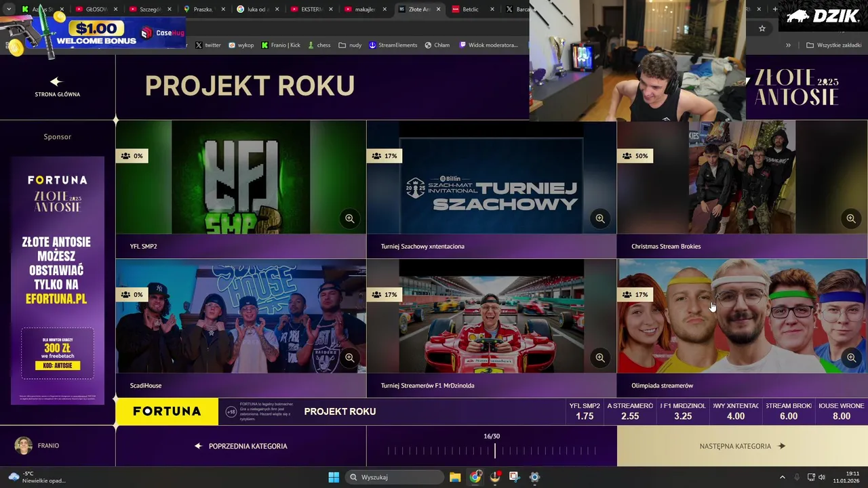The image size is (868, 488).
Task: Open Widok moderatora bookmark
Action: (488, 45)
